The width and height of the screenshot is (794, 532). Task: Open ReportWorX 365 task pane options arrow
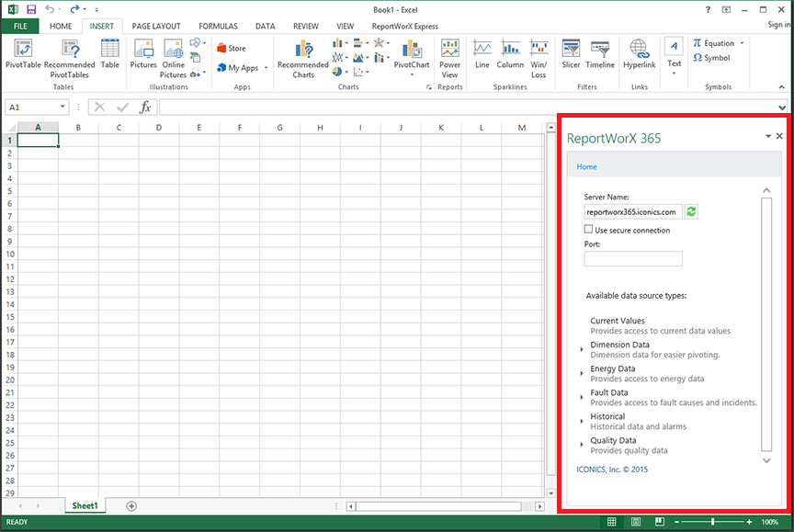[767, 136]
